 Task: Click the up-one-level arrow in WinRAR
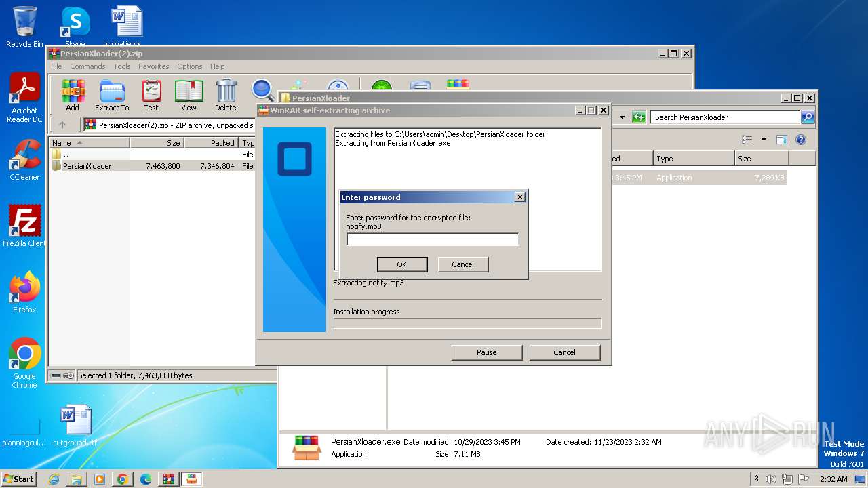coord(62,125)
